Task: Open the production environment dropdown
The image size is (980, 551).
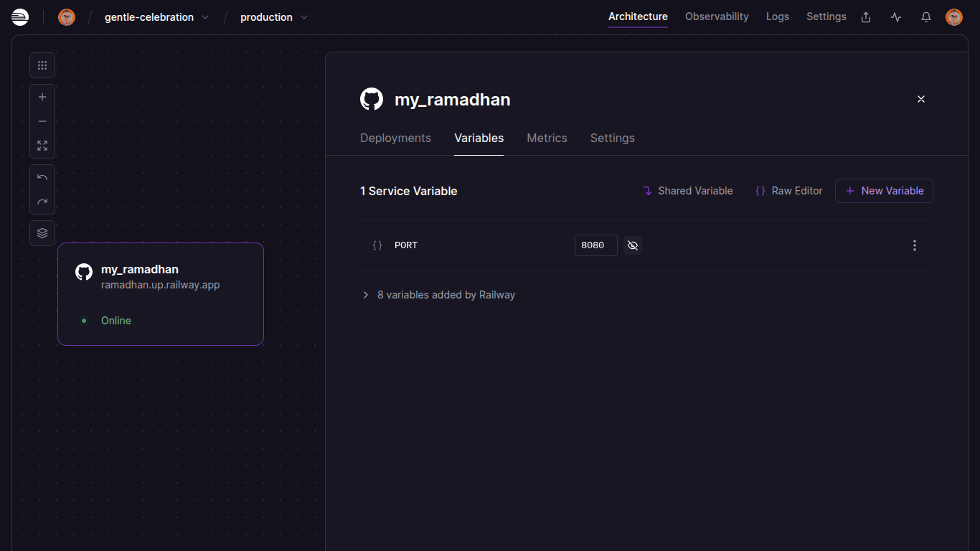Action: tap(274, 17)
